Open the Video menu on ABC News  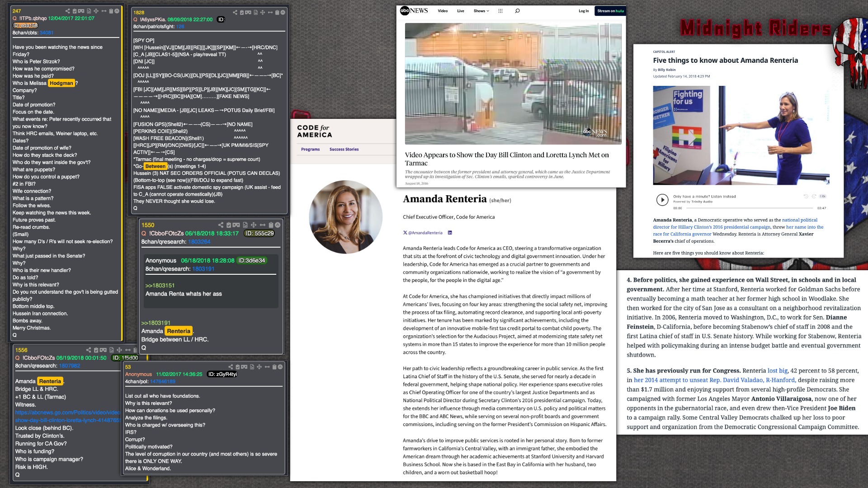point(443,11)
